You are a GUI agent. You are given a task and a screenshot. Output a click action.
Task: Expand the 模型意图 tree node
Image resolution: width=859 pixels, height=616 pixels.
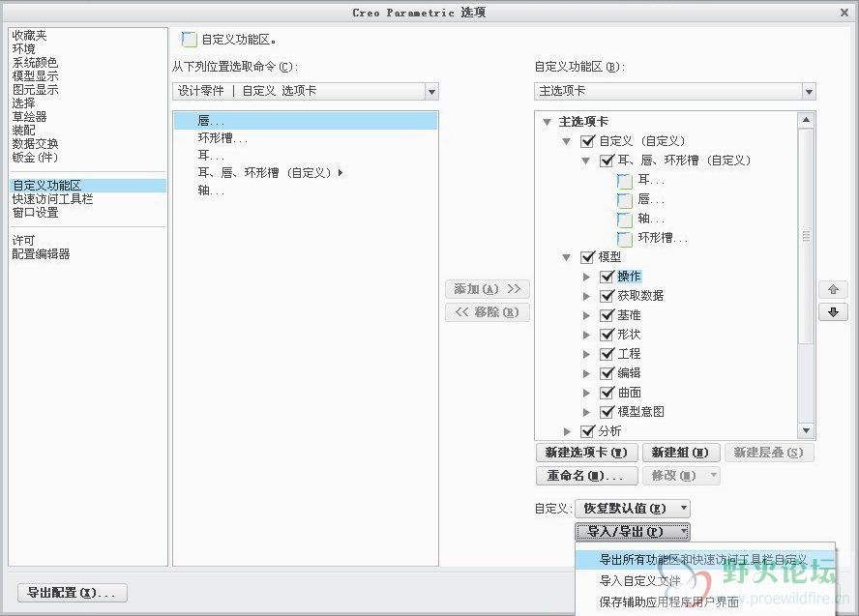pyautogui.click(x=586, y=412)
